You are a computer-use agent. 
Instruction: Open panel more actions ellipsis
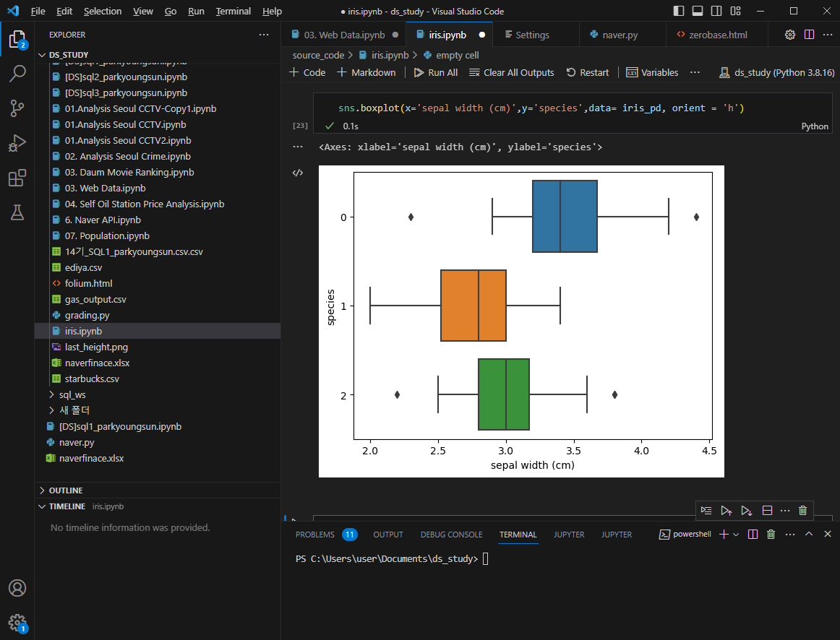(790, 534)
